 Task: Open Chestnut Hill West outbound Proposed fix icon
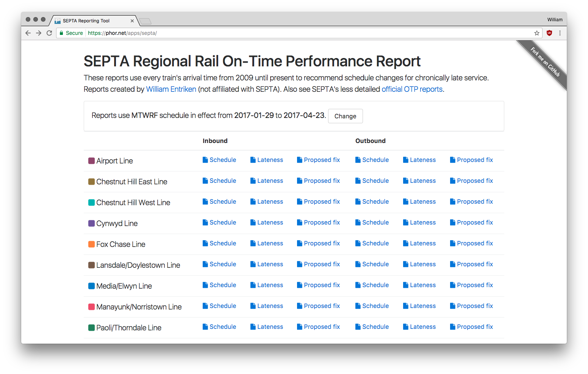pos(453,202)
